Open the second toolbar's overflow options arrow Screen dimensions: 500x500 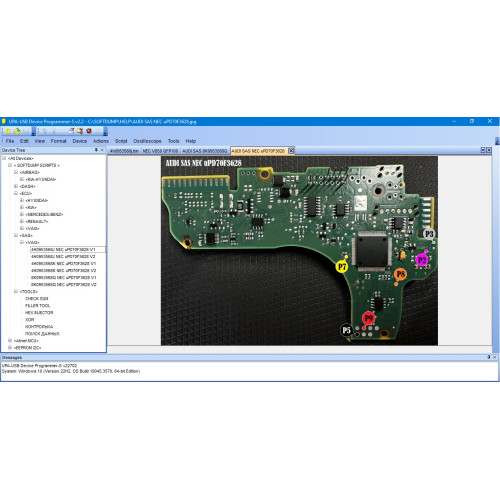coord(105,132)
